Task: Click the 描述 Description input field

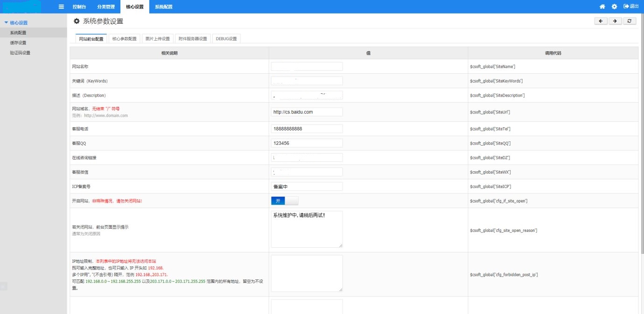Action: (307, 95)
